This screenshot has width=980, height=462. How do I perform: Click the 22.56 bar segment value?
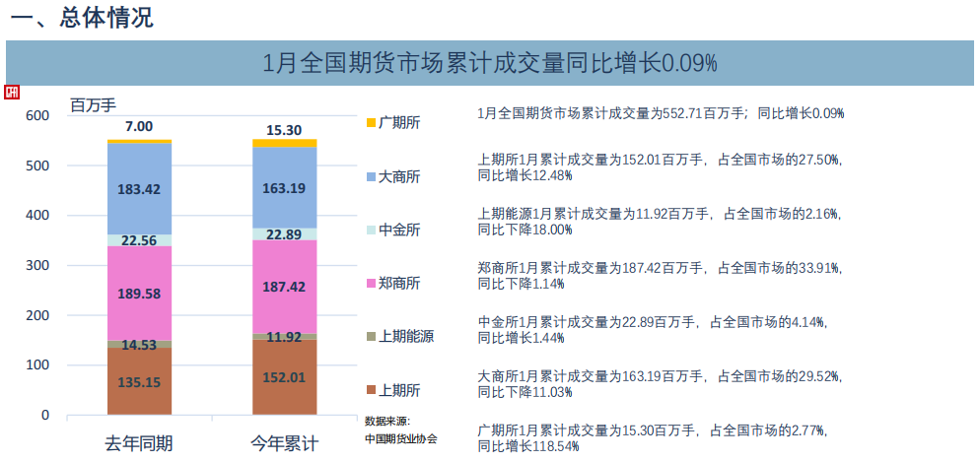(x=139, y=240)
